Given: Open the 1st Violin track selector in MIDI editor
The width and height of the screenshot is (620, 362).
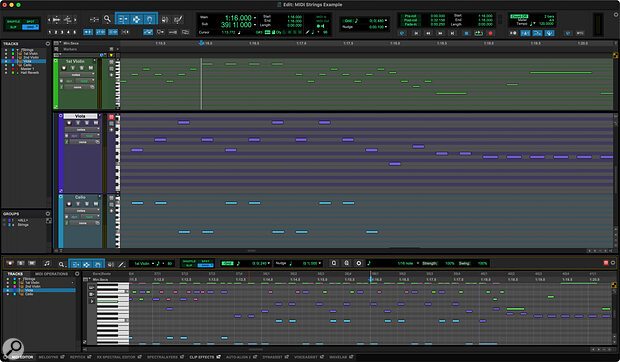Looking at the screenshot, I should (x=144, y=264).
